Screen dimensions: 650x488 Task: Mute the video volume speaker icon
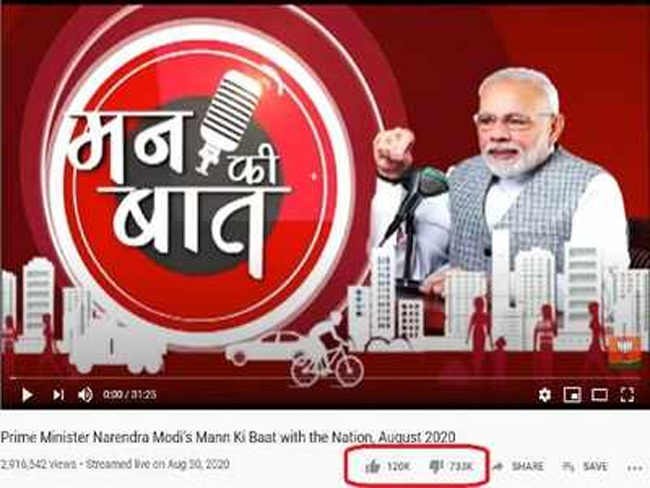click(x=85, y=395)
